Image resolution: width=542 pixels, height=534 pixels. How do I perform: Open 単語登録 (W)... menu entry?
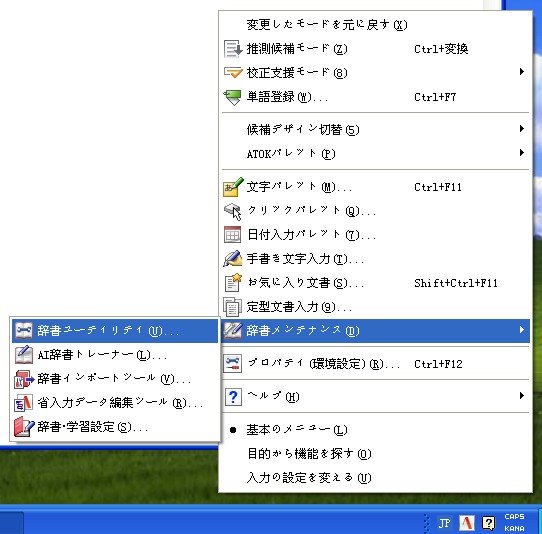point(375,97)
